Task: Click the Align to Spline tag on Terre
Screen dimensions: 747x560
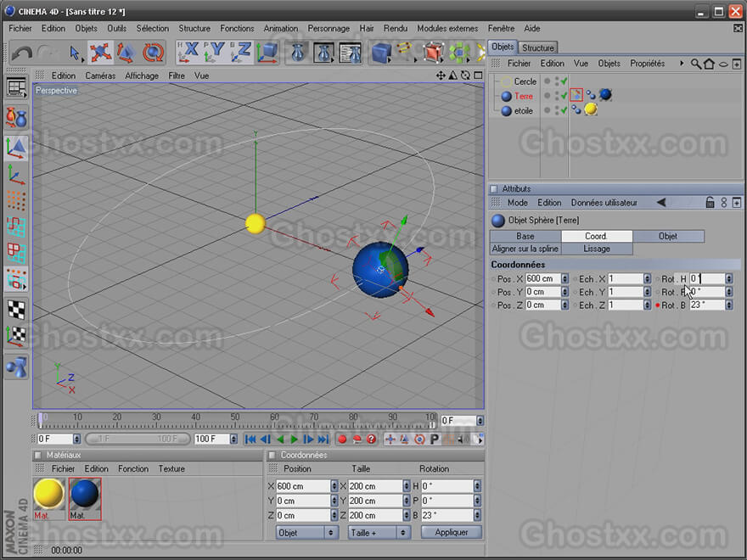Action: [576, 95]
